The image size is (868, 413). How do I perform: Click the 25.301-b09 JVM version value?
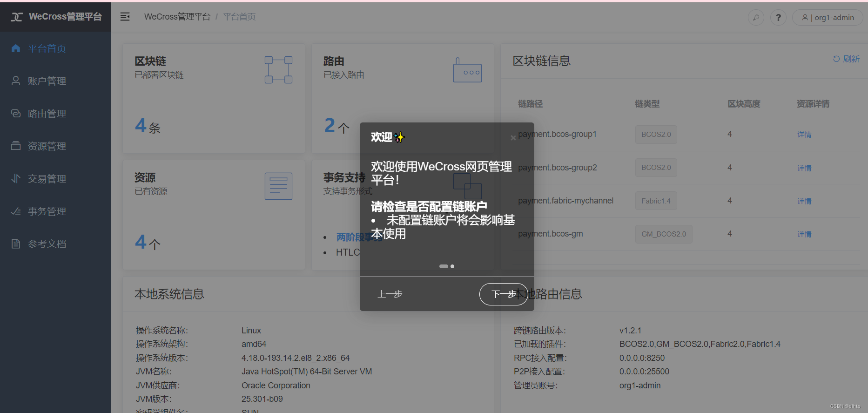(x=262, y=399)
